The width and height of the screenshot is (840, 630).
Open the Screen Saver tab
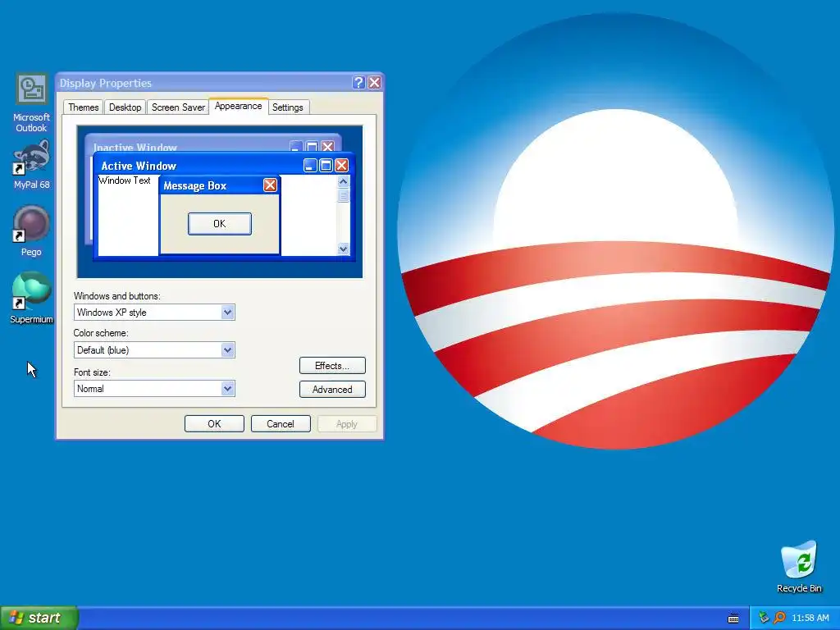tap(178, 107)
